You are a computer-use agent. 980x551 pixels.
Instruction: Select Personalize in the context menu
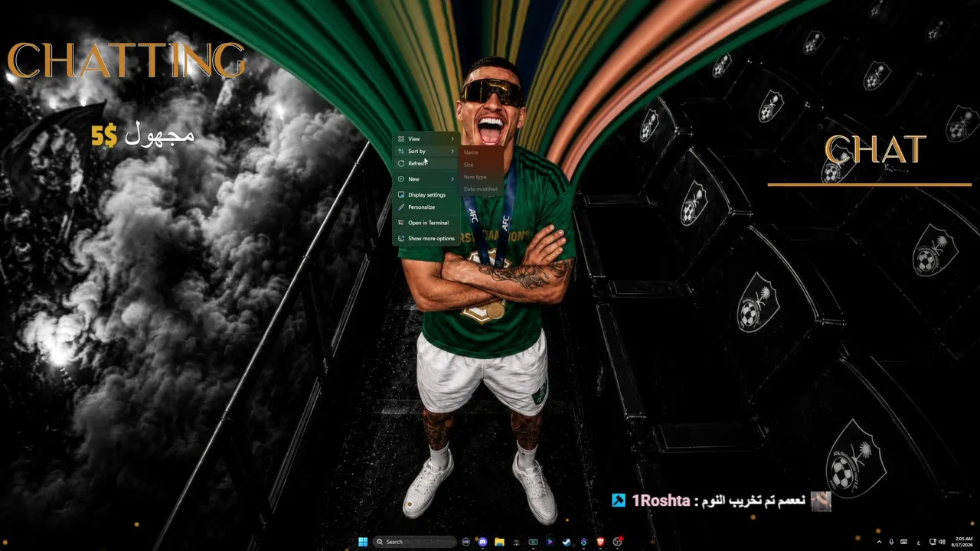[426, 207]
